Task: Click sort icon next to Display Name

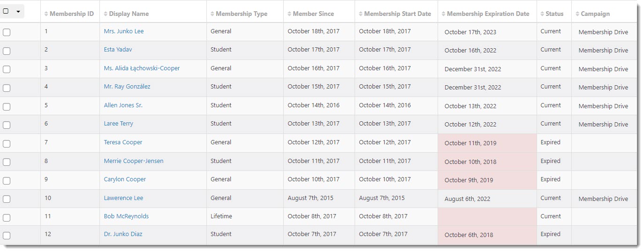Action: tap(106, 14)
